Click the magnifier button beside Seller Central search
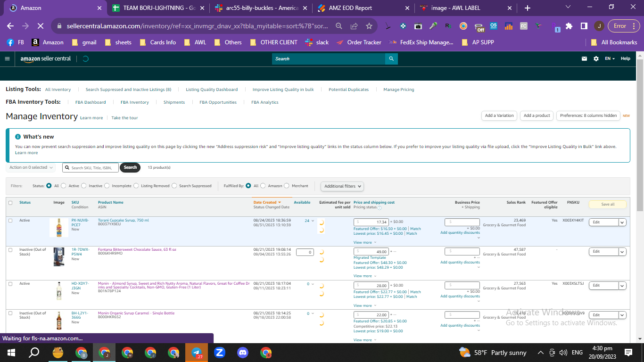Image resolution: width=644 pixels, height=362 pixels. pos(391,59)
